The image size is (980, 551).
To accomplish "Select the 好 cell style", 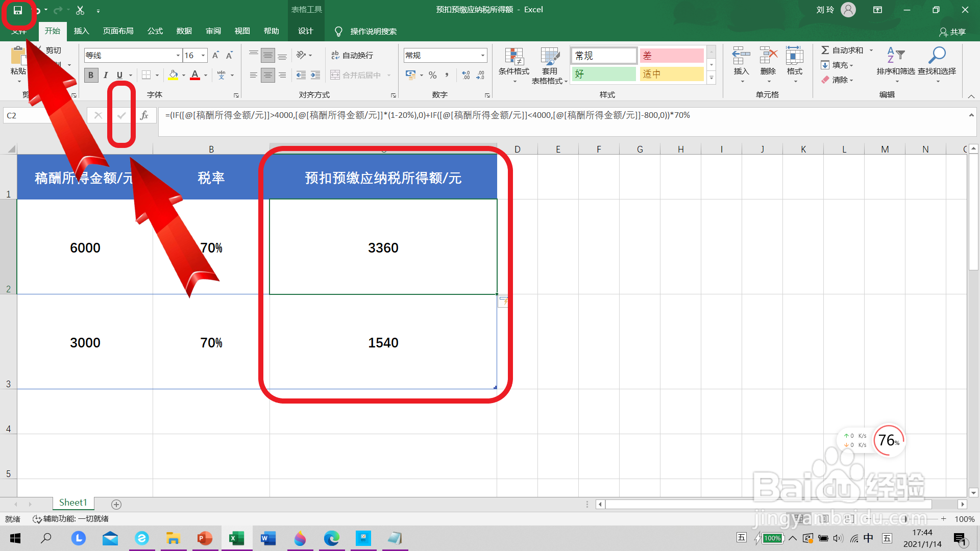I will [x=604, y=74].
